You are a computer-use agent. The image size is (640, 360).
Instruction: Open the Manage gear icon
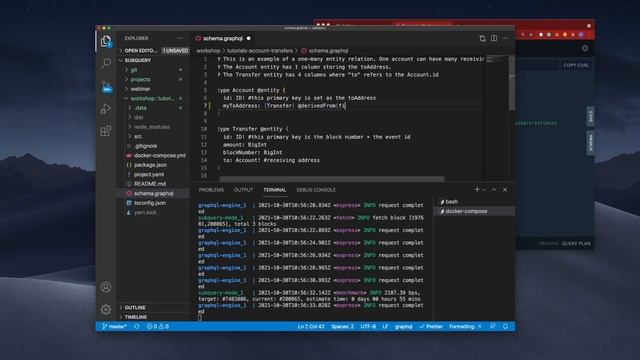point(106,309)
